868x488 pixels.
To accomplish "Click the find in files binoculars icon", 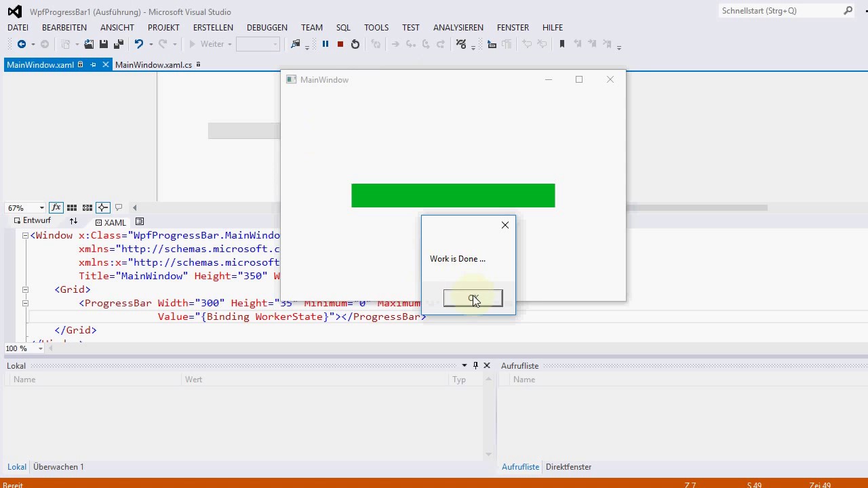I will click(295, 44).
